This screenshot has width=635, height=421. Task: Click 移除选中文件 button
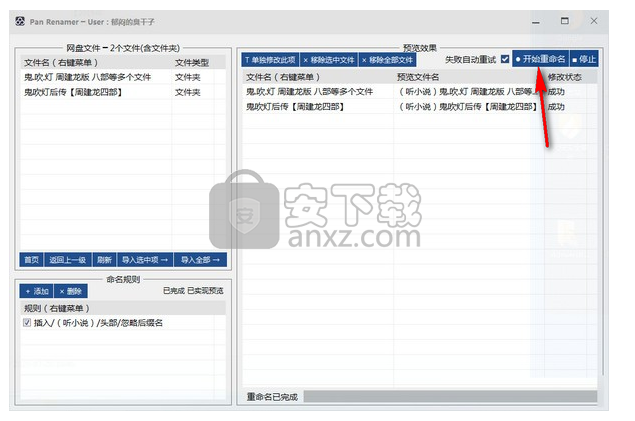(x=329, y=60)
